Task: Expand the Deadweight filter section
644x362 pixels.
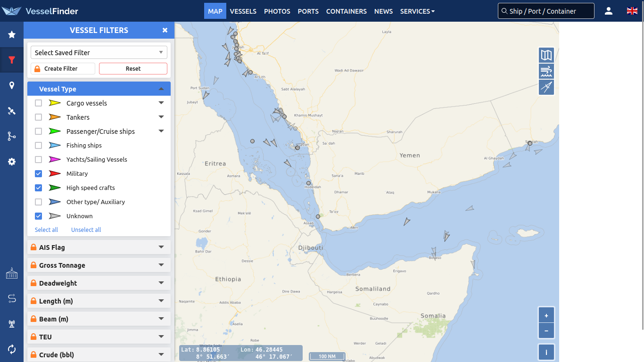Action: point(99,283)
